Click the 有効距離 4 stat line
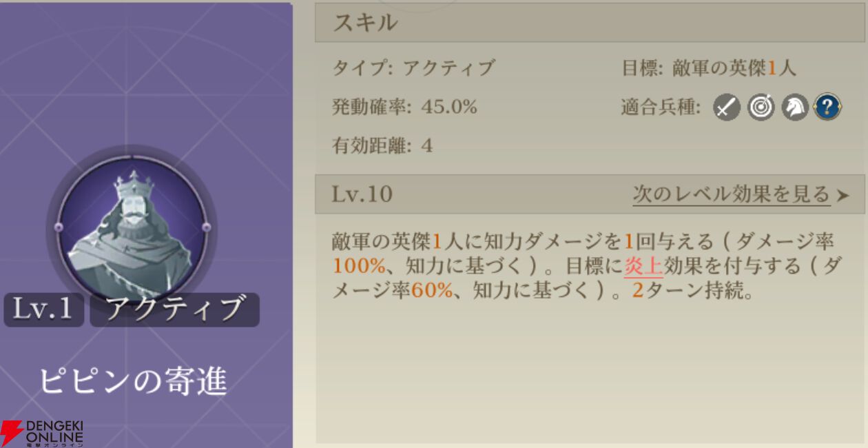 click(382, 145)
